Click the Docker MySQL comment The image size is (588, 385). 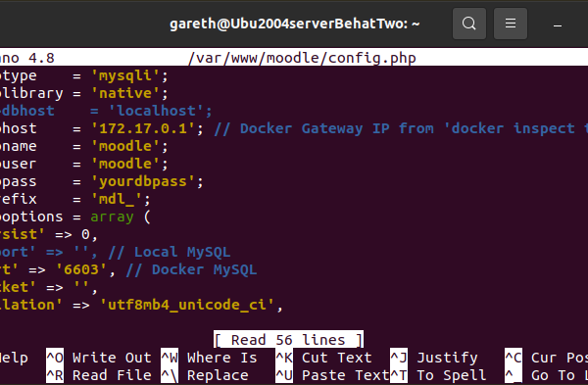tap(191, 269)
